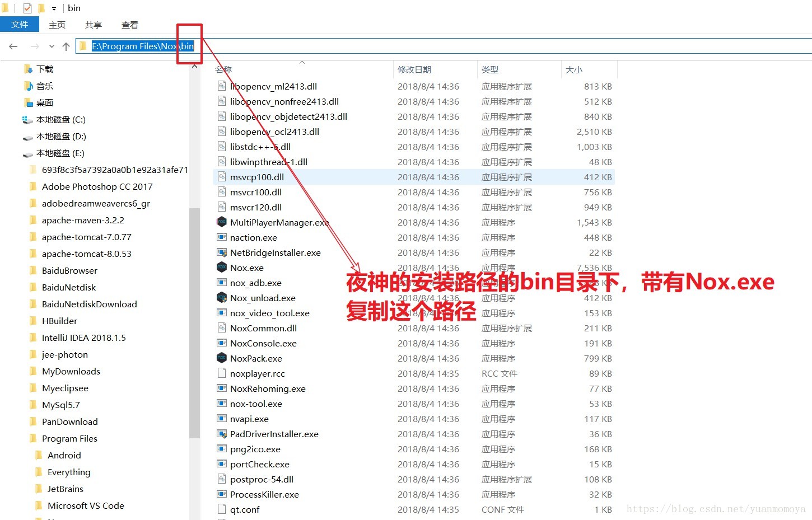Click the 桌面 folder icon in sidebar
812x520 pixels.
pyautogui.click(x=29, y=102)
